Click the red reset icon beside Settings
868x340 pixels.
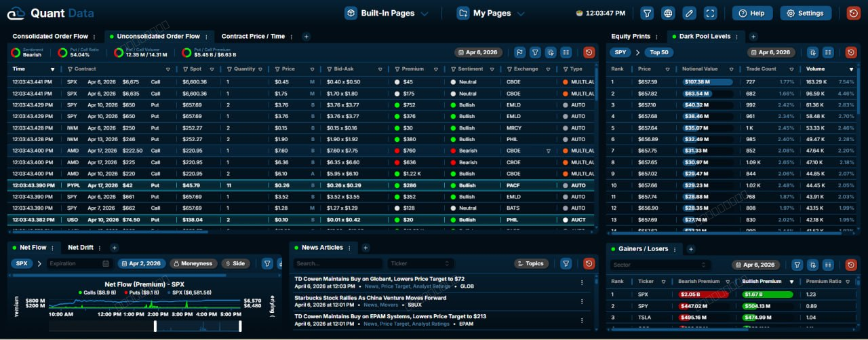[x=853, y=13]
